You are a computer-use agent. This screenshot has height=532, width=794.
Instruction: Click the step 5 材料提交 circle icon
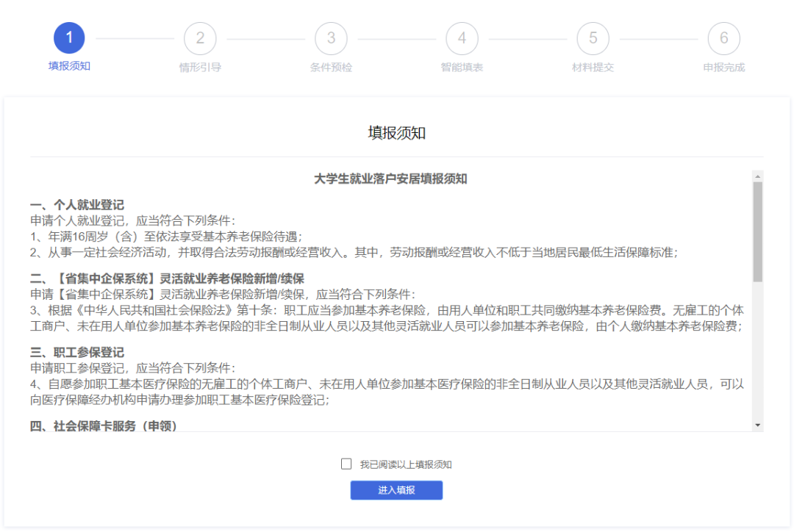click(593, 37)
